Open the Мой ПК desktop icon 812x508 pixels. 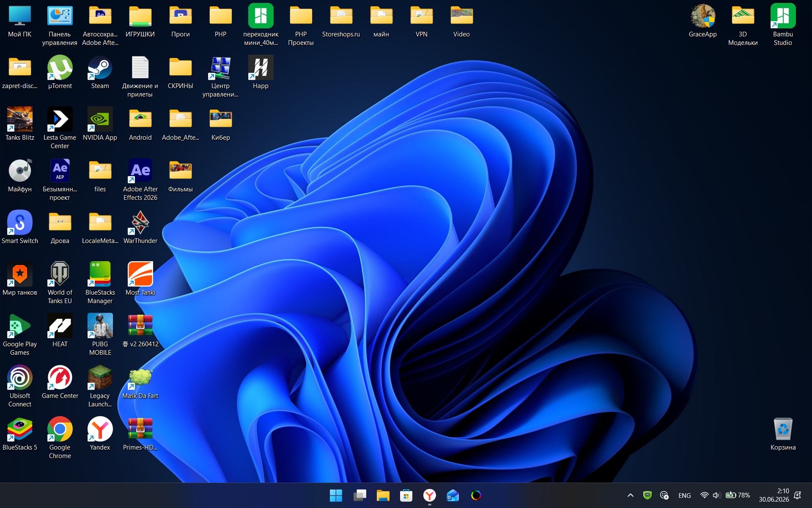point(20,21)
